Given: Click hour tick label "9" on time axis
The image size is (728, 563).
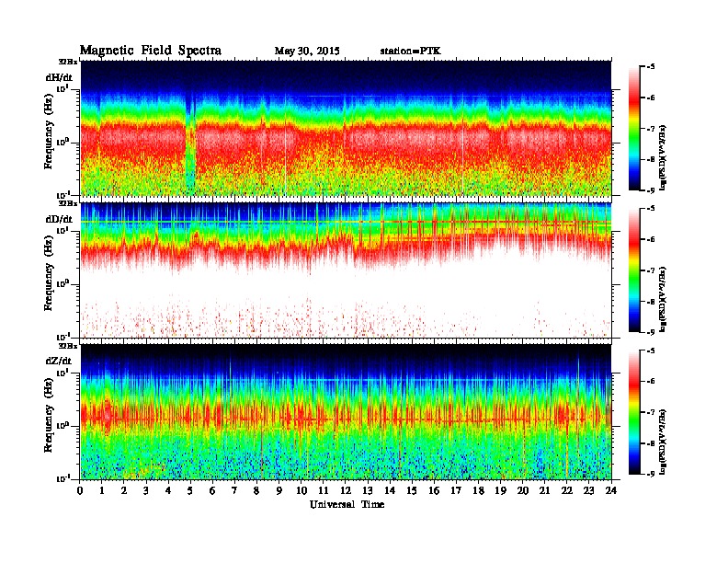Looking at the screenshot, I should (x=279, y=491).
